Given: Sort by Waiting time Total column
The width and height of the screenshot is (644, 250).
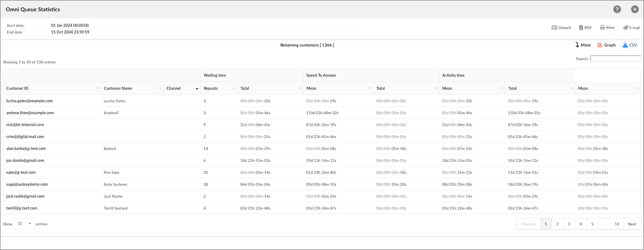Looking at the screenshot, I should coord(270,88).
